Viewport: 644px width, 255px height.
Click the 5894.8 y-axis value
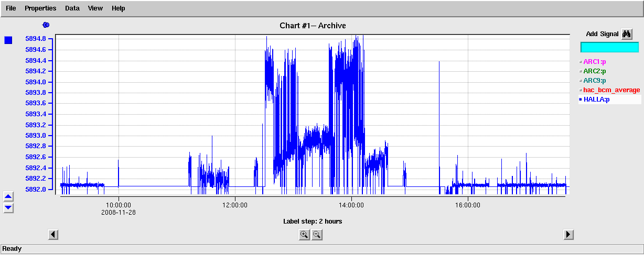[x=36, y=39]
